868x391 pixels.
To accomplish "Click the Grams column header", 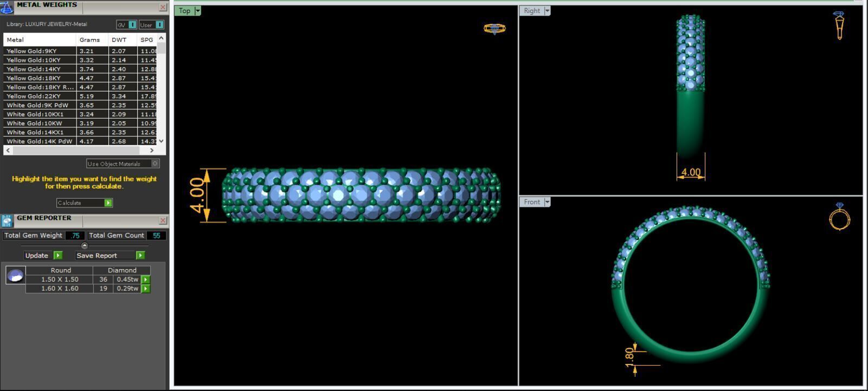I will tap(92, 40).
